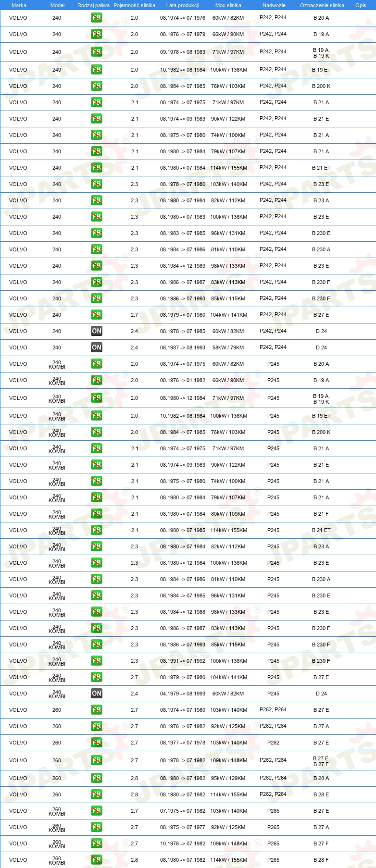This screenshot has width=376, height=868.
Task: Click petrol icon in 240 KOMBI B 27 E row
Action: (x=97, y=677)
